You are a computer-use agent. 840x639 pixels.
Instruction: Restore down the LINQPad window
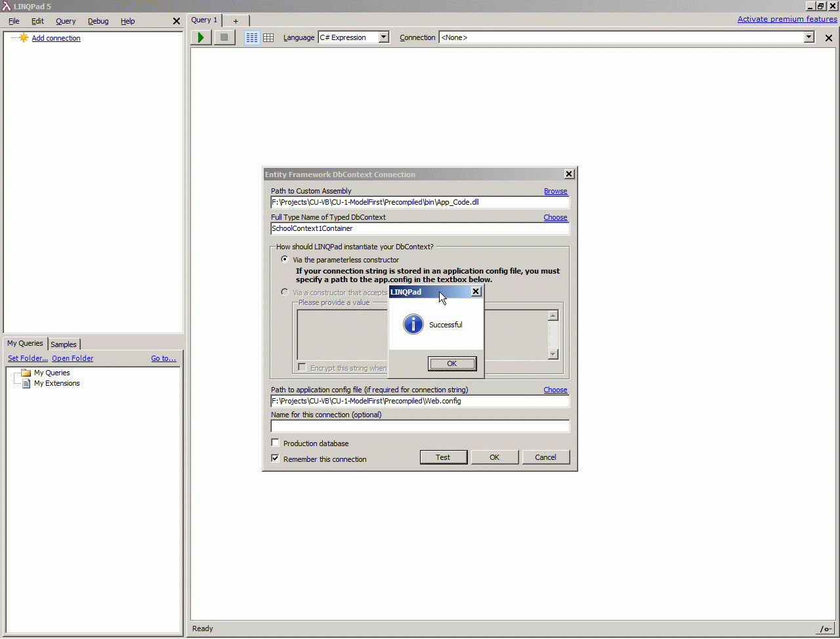click(x=821, y=6)
